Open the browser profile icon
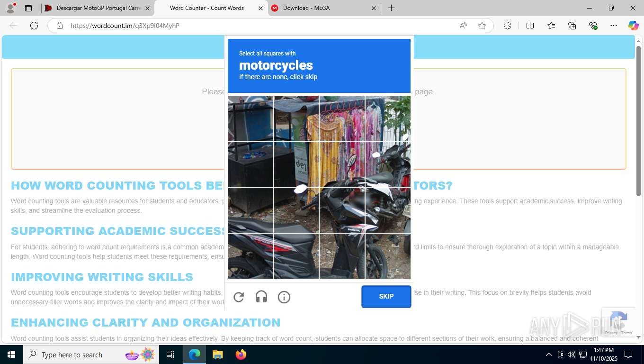Viewport: 644px width, 364px height. 10,8
